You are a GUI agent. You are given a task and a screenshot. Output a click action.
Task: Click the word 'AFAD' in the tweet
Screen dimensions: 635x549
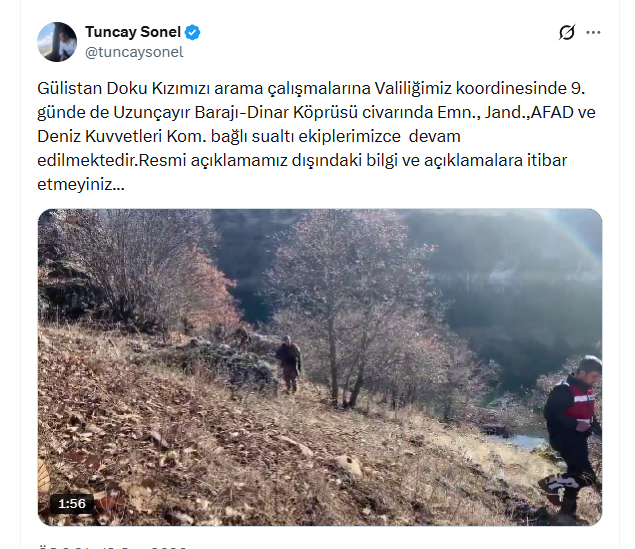click(x=552, y=112)
